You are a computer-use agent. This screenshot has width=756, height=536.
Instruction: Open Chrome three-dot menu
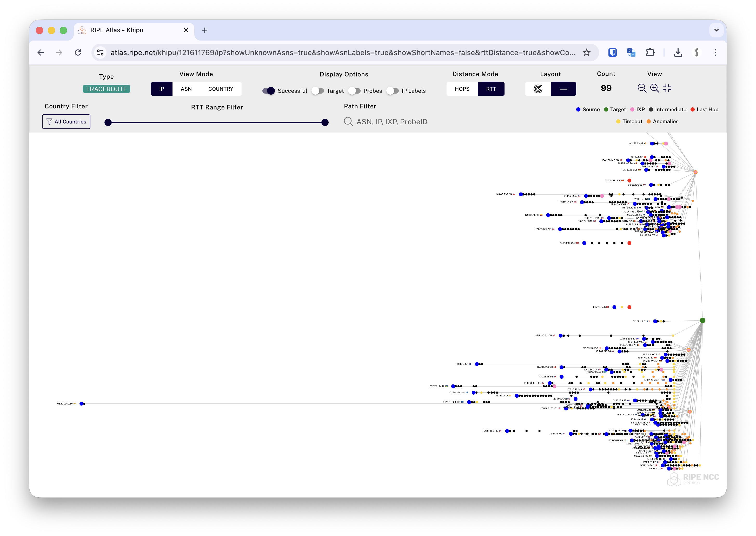pyautogui.click(x=715, y=53)
